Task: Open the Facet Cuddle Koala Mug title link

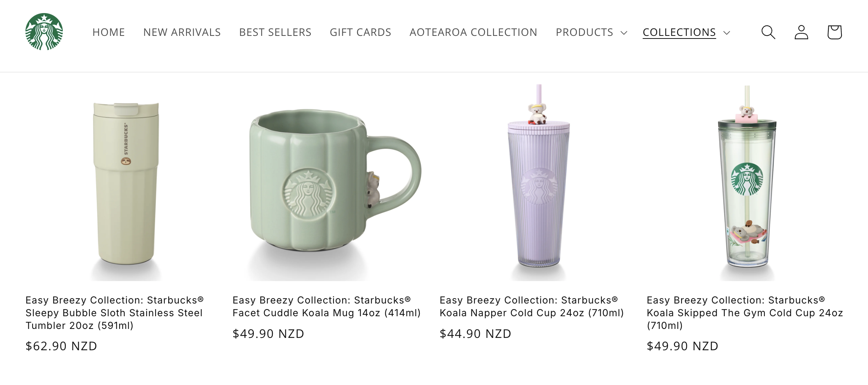Action: tap(327, 307)
